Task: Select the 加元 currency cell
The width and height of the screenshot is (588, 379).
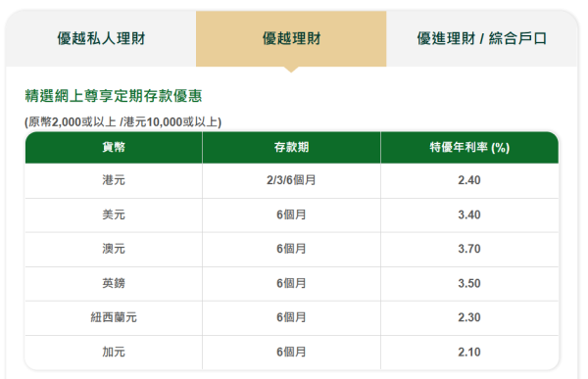Action: coord(114,352)
